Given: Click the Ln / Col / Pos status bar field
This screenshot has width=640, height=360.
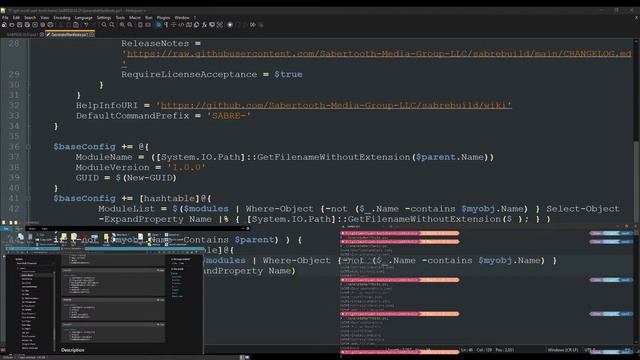Looking at the screenshot, I should point(488,350).
